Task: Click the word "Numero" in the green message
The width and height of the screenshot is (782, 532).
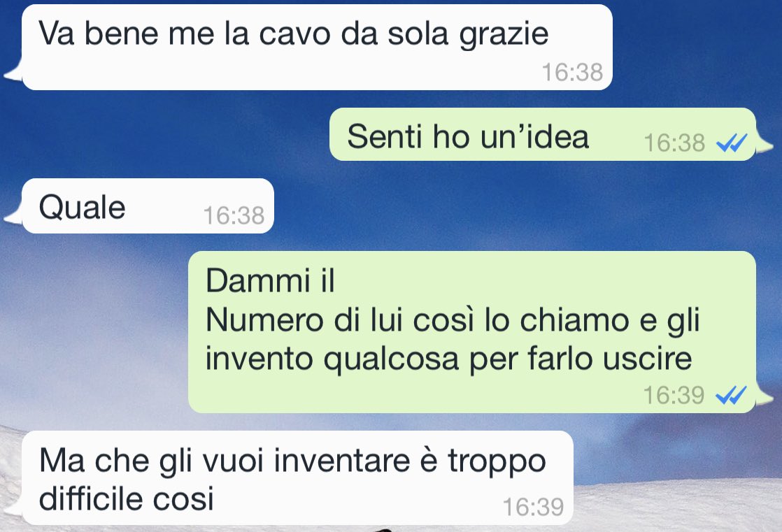Action: 264,320
